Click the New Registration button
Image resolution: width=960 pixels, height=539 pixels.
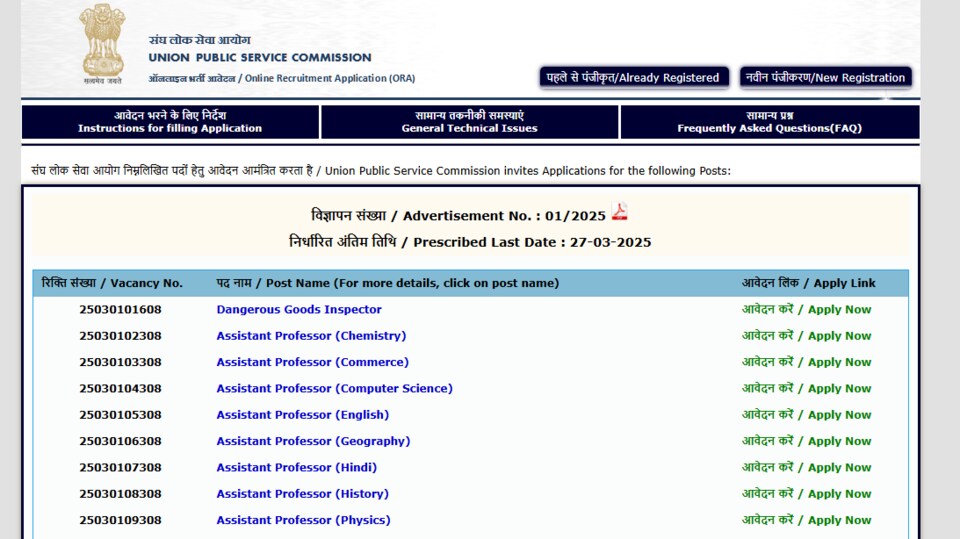coord(825,78)
